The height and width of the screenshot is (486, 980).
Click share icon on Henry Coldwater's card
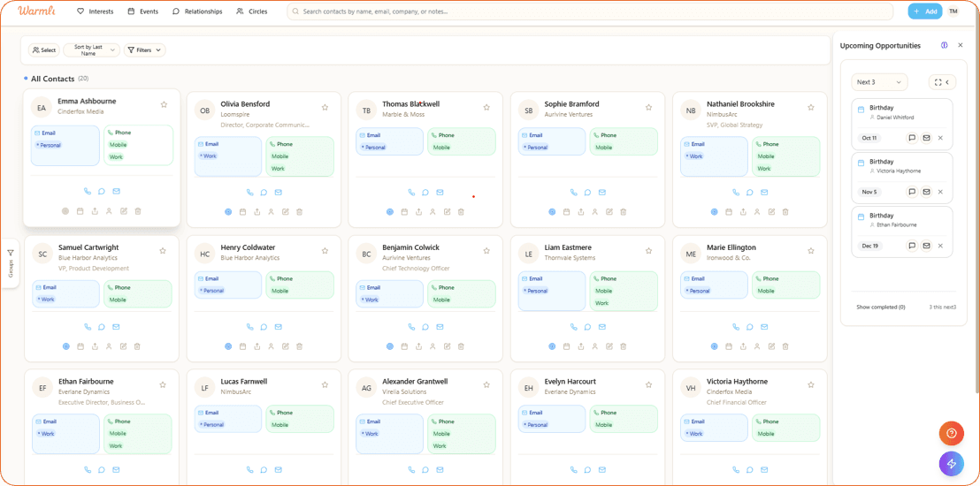click(x=256, y=346)
